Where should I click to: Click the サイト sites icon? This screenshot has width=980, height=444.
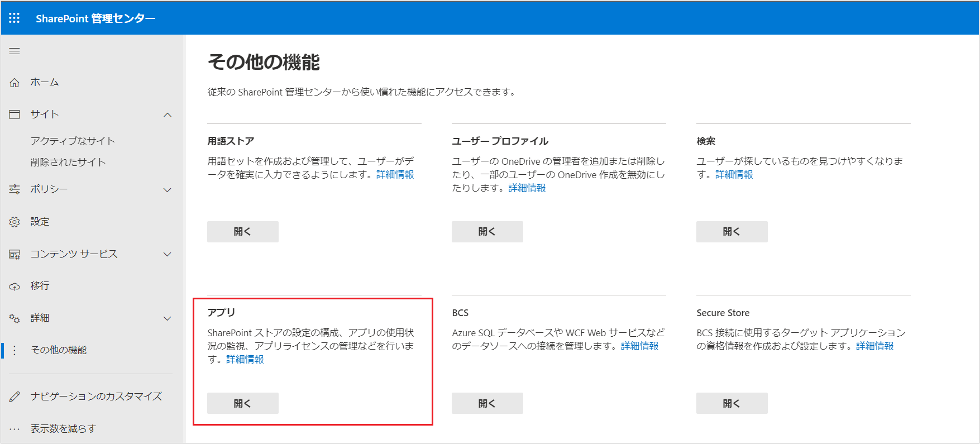point(15,114)
